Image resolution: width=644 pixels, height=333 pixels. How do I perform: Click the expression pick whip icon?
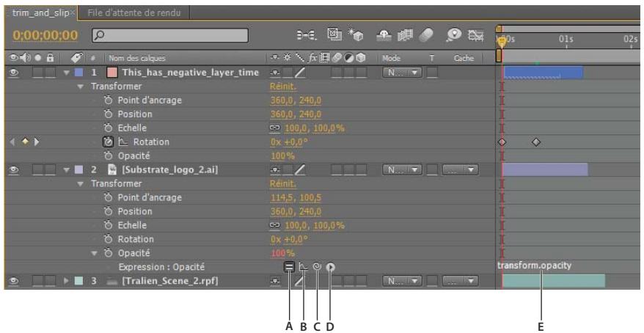[317, 267]
